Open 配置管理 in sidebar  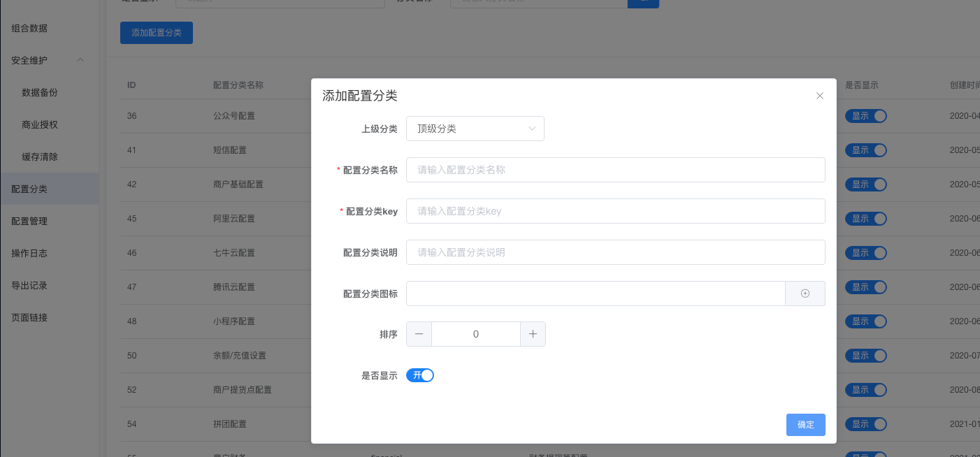(29, 221)
